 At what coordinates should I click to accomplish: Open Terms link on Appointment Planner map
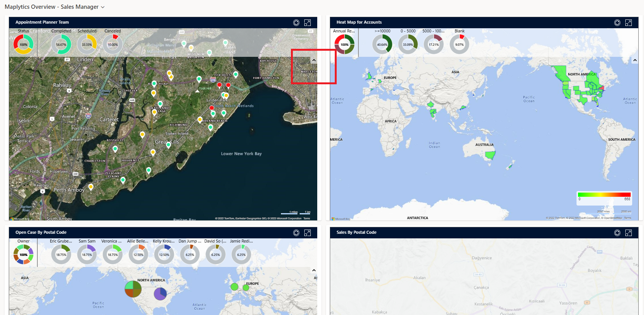pyautogui.click(x=307, y=219)
